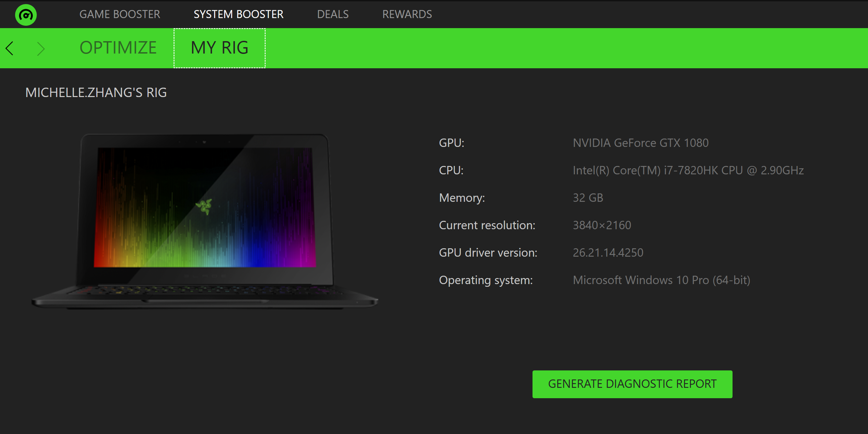
Task: Open the Game Booster tab
Action: click(x=120, y=14)
